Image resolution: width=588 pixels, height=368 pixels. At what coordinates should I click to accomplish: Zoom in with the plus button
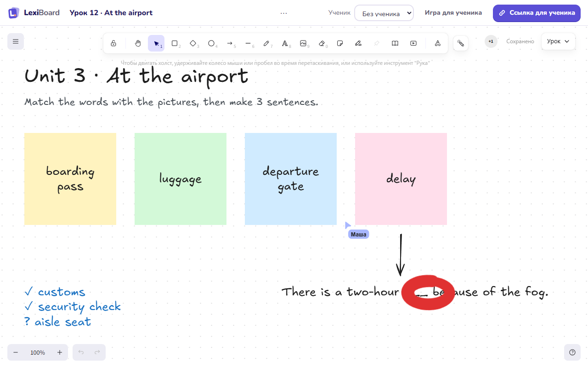60,352
